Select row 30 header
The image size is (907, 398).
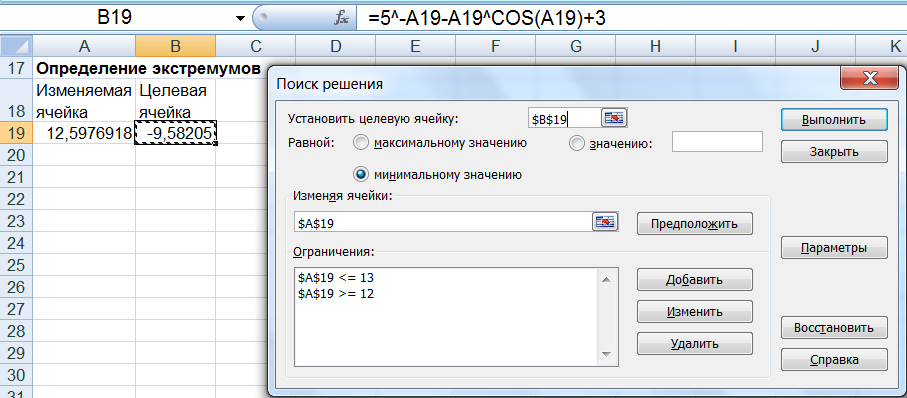pyautogui.click(x=17, y=375)
